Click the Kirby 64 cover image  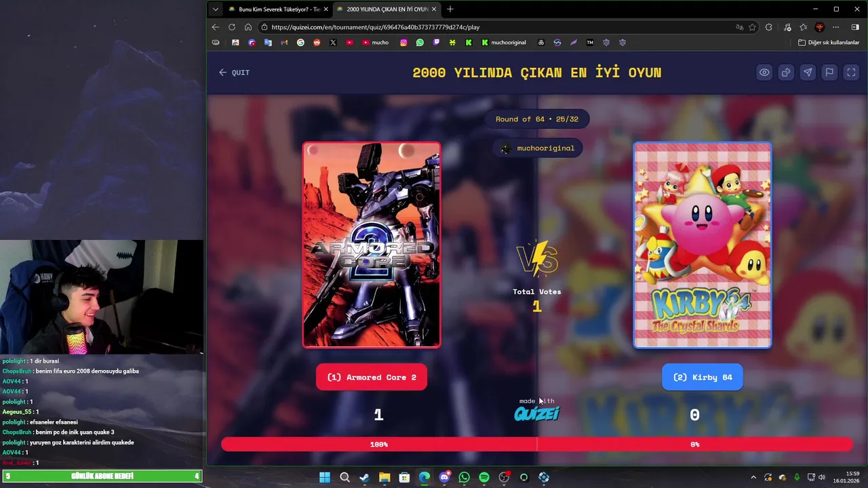point(703,245)
